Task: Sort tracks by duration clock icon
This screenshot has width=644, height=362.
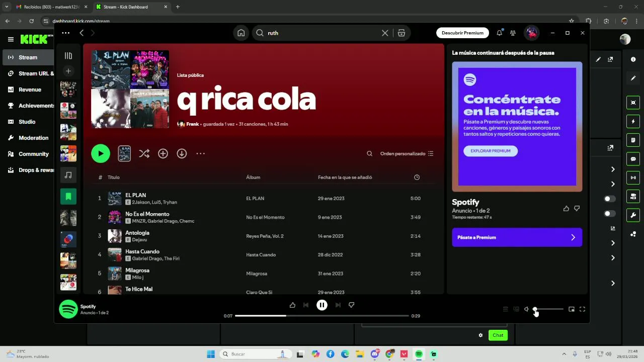Action: tap(417, 177)
